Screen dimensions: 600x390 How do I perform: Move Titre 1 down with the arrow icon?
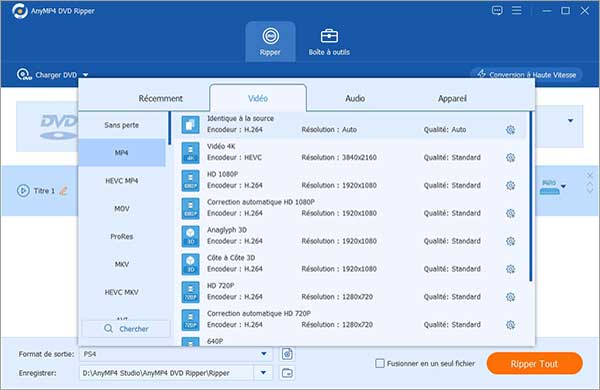tap(590, 191)
